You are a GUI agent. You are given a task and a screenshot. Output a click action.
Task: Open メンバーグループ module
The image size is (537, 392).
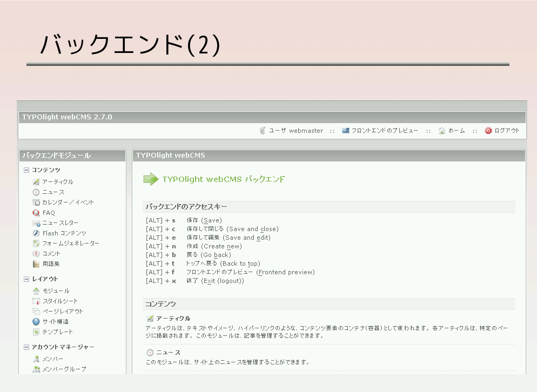tap(64, 369)
